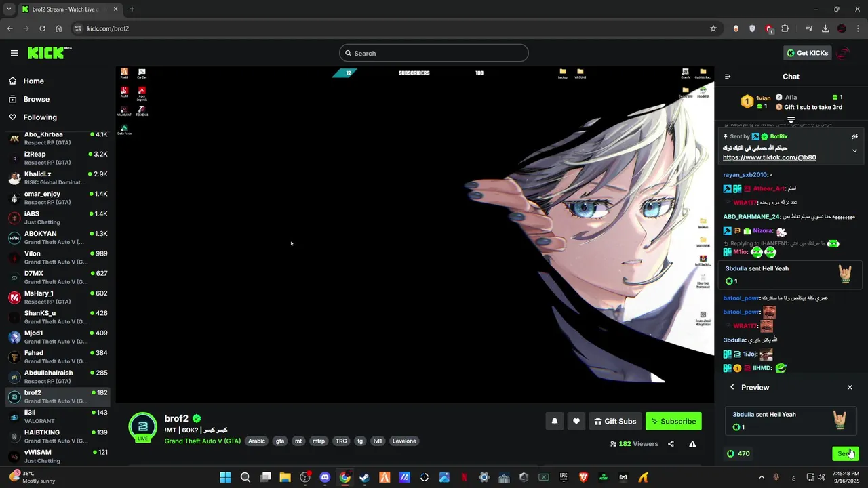Viewport: 868px width, 488px height.
Task: Open Fahad channel in sidebar
Action: pos(58,357)
